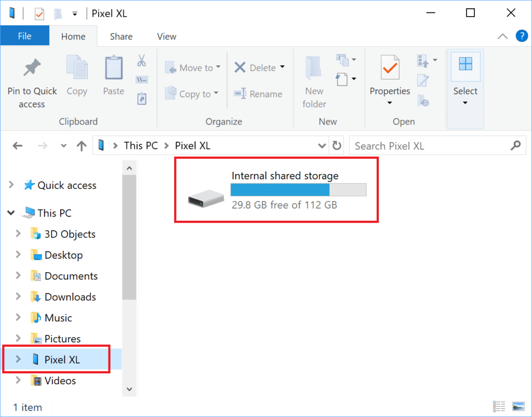532x417 pixels.
Task: Collapse the This PC tree node
Action: (11, 212)
